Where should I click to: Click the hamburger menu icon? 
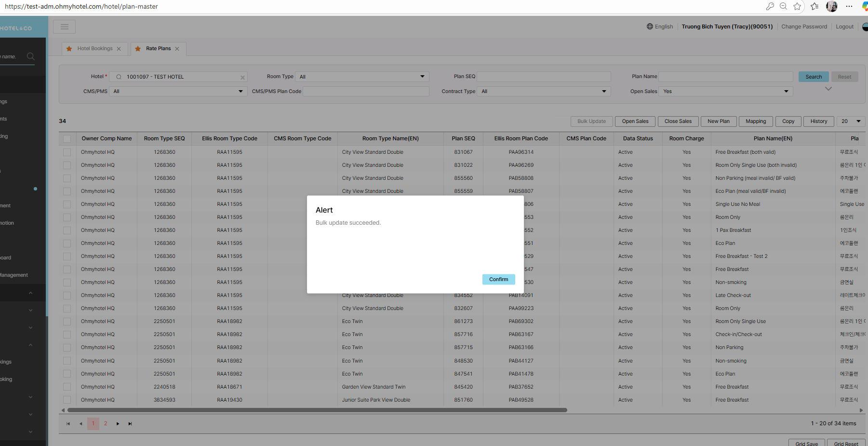(64, 27)
